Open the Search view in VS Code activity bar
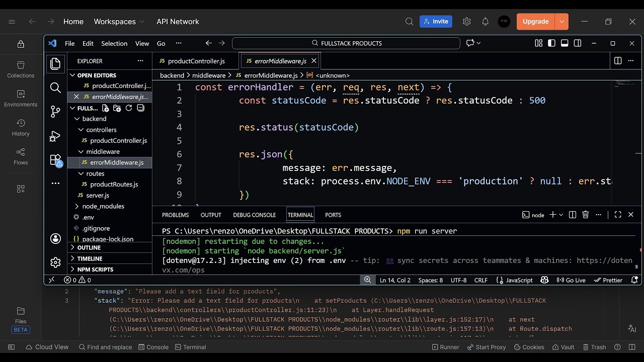644x362 pixels. tap(55, 87)
